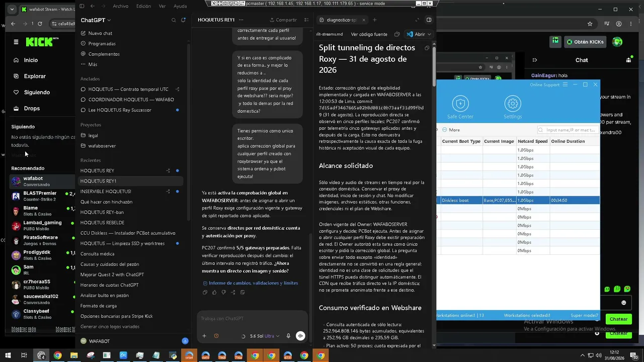Viewport: 644px width, 362px height.
Task: Expand the Abrir dropdown
Action: click(x=429, y=34)
